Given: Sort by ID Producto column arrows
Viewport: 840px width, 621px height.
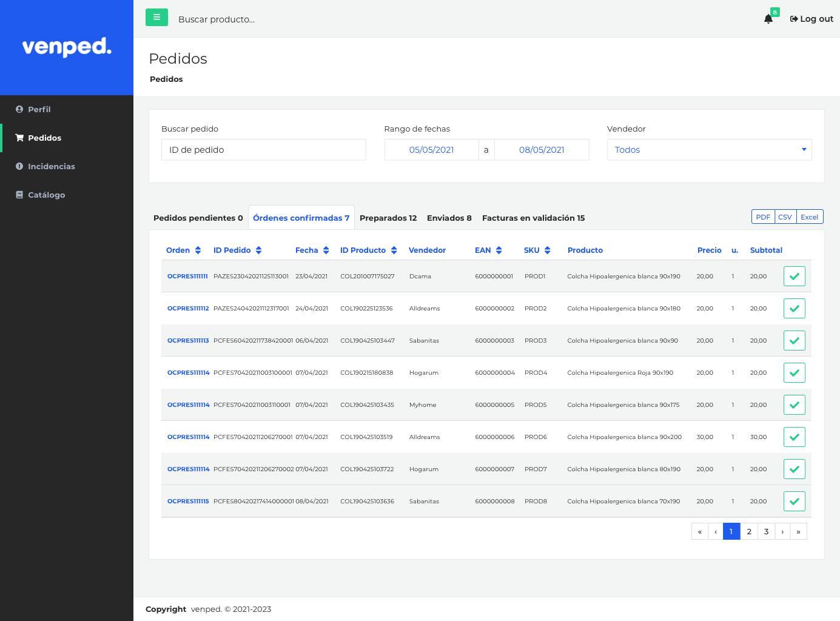Looking at the screenshot, I should 394,250.
